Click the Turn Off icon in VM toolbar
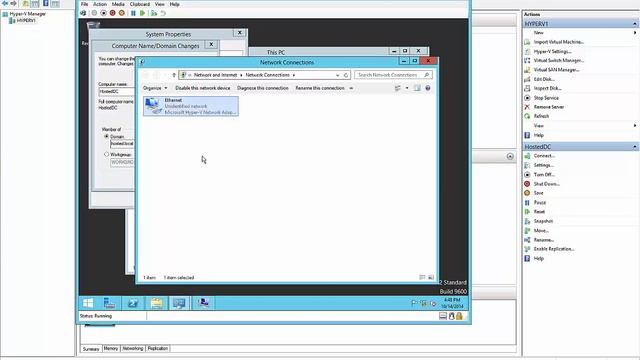This screenshot has height=360, width=640. (103, 13)
